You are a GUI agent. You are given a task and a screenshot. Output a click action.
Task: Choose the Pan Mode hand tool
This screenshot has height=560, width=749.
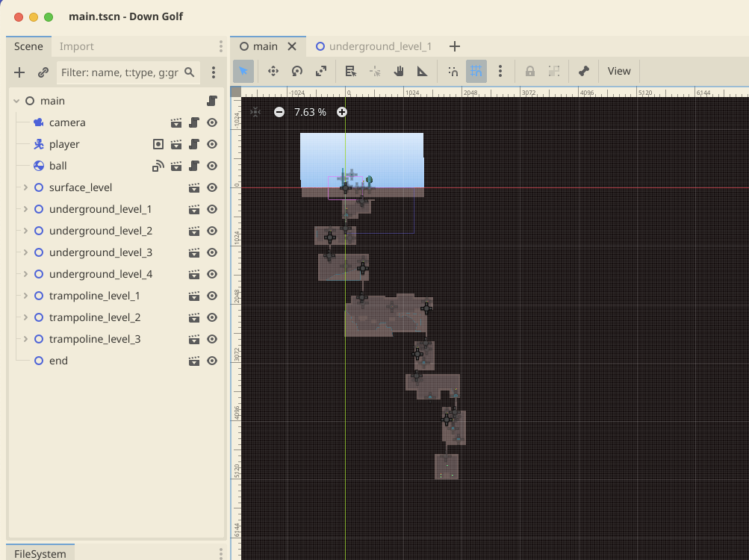click(x=398, y=71)
